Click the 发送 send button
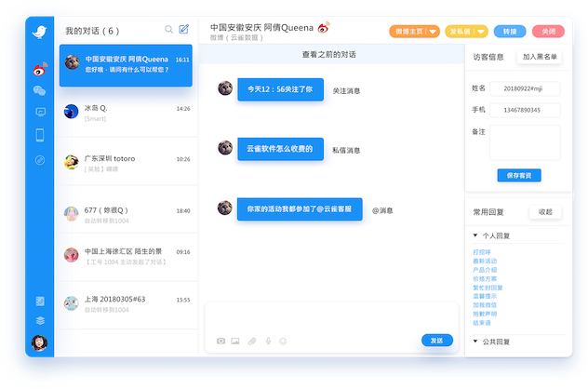This screenshot has width=588, height=389. 436,341
